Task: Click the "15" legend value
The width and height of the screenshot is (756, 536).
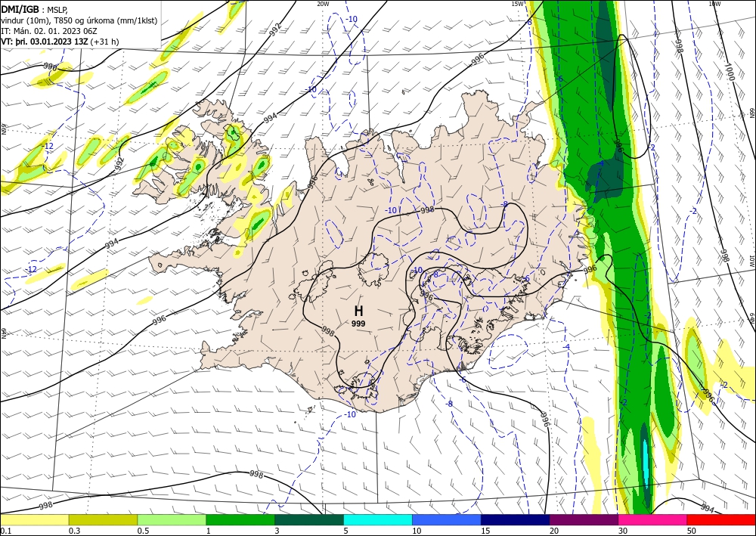Action: (485, 531)
